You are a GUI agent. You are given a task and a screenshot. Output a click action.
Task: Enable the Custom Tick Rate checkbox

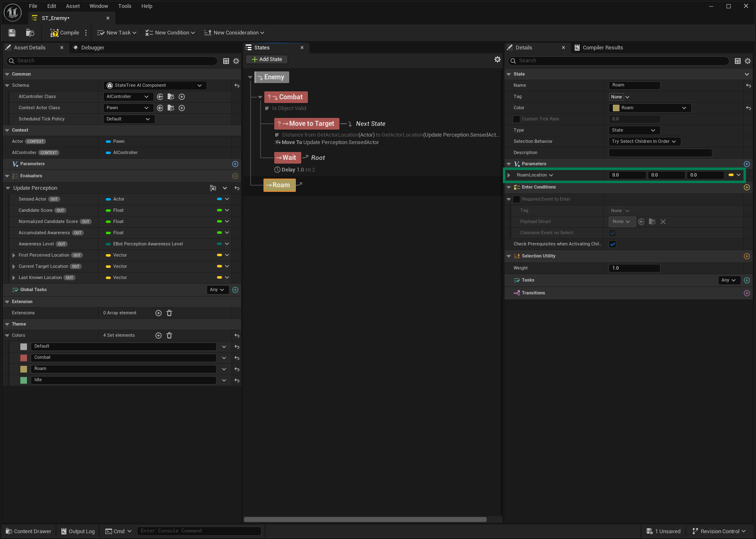tap(517, 119)
